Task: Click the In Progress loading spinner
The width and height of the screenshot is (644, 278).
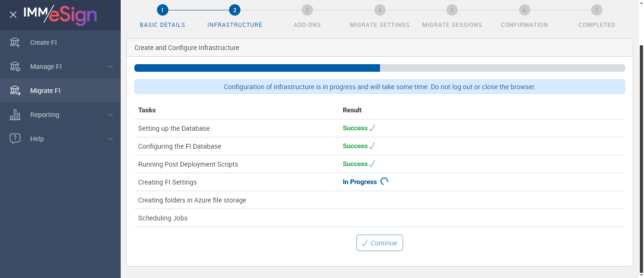Action: point(384,181)
